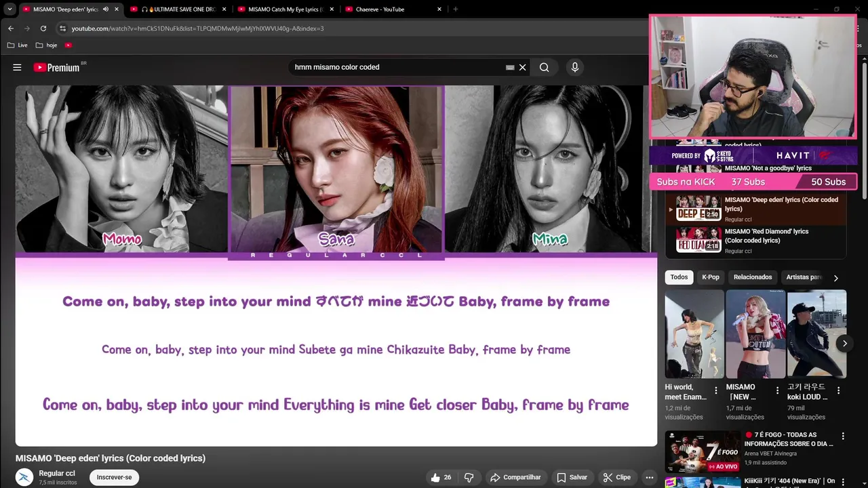This screenshot has height=488, width=868.
Task: View site information icon in address bar
Action: 62,28
